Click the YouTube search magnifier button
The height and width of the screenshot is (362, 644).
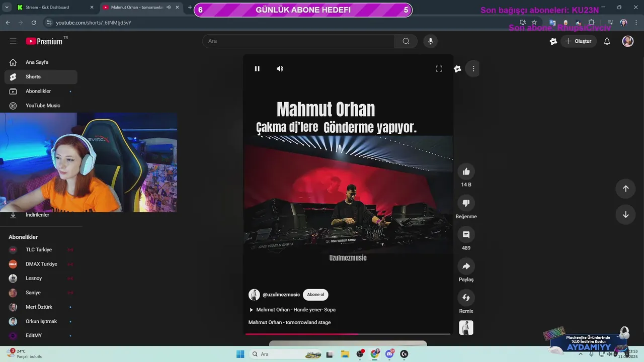click(x=406, y=41)
